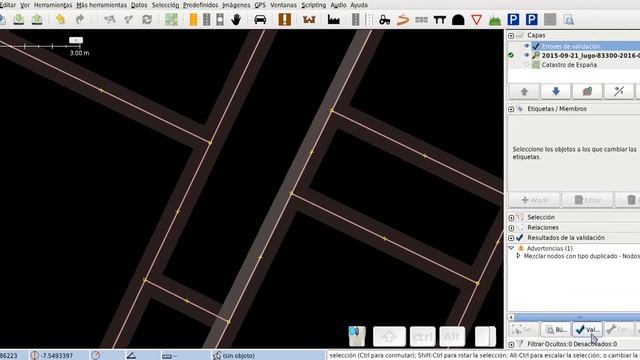Expand the Filtrar panel
The width and height of the screenshot is (640, 360).
pyautogui.click(x=511, y=344)
